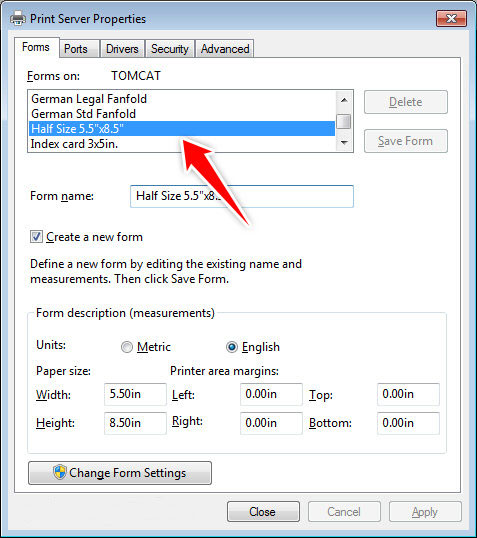The width and height of the screenshot is (477, 538).
Task: Toggle the Create a new form checkbox
Action: tap(36, 237)
